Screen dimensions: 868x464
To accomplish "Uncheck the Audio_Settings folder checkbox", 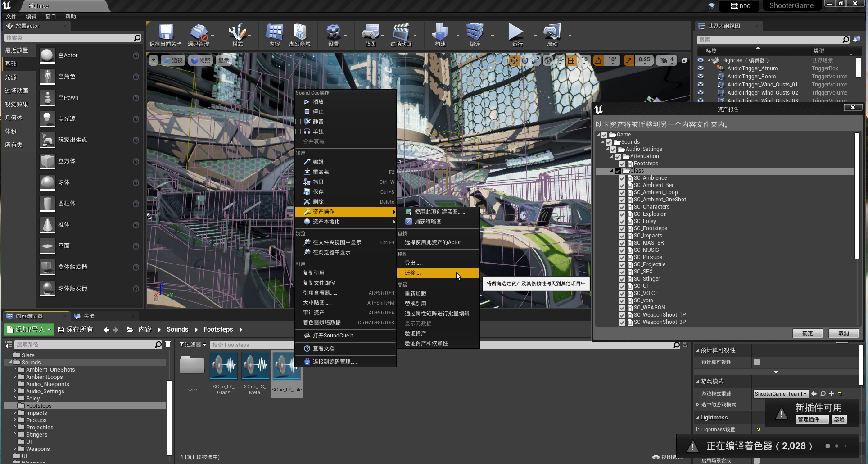I will (x=613, y=149).
